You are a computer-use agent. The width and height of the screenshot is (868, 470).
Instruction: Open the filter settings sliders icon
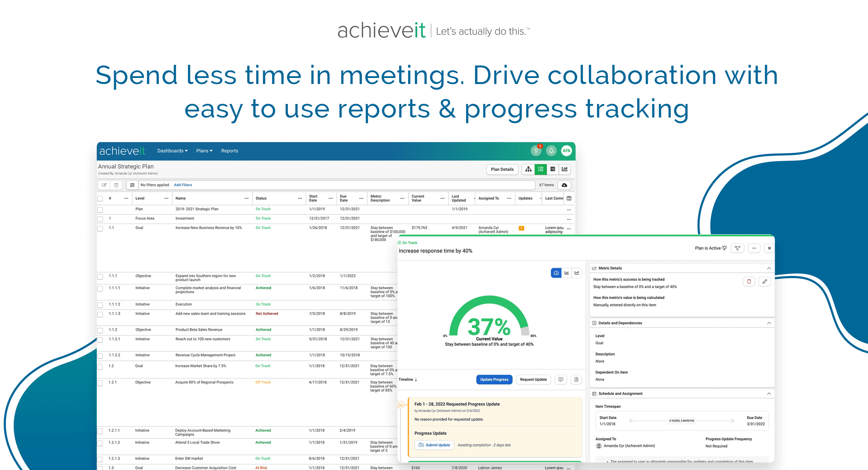[x=132, y=185]
